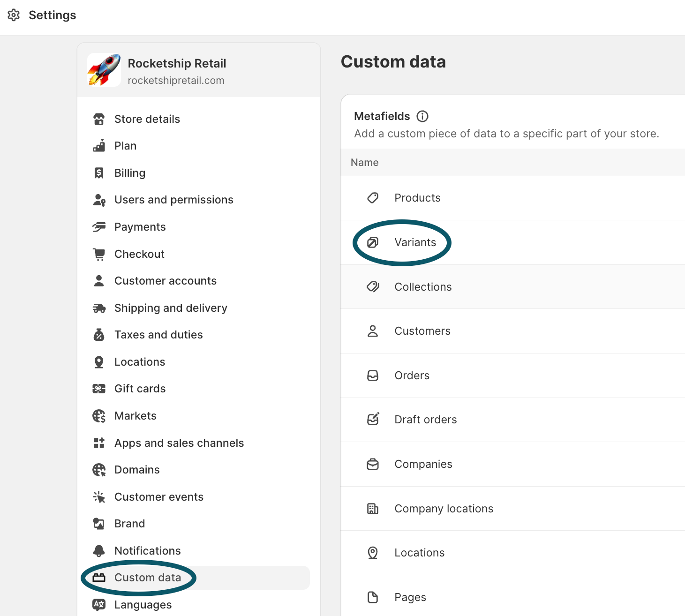Click the Draft orders edit icon

(x=373, y=419)
